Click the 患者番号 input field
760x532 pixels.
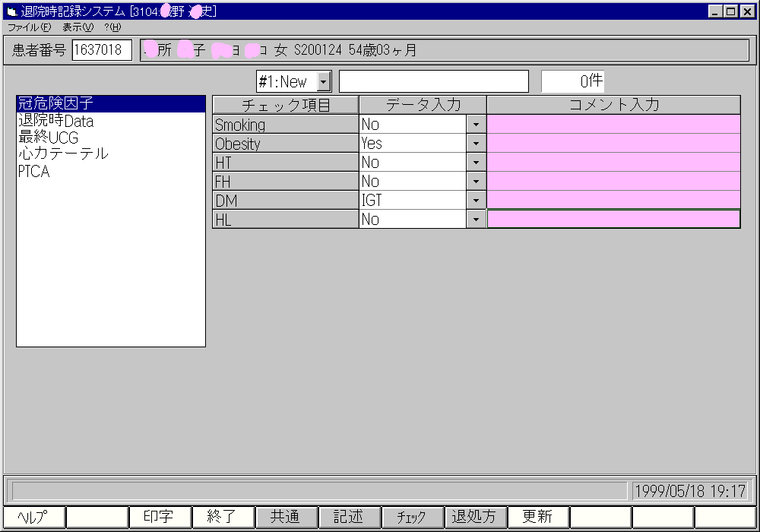102,50
